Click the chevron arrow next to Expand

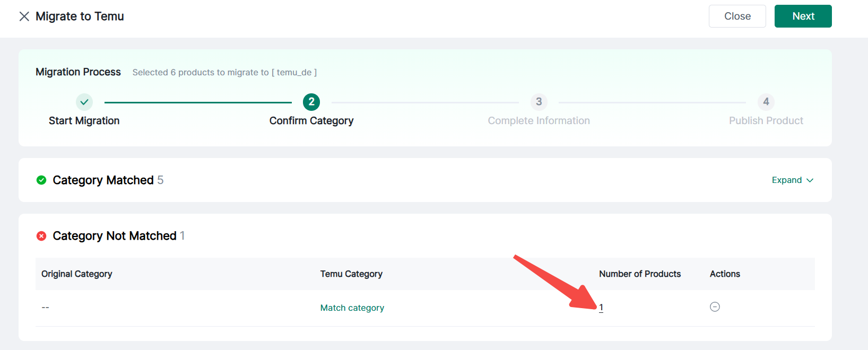click(x=810, y=180)
